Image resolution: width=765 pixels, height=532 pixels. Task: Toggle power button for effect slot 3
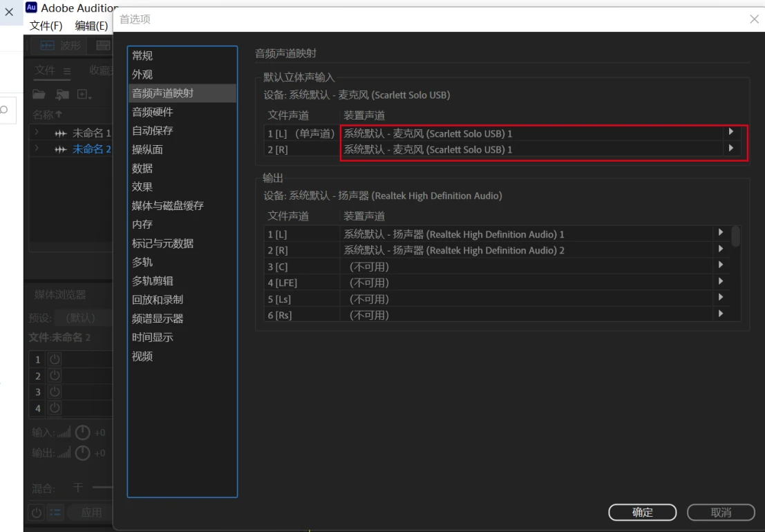[55, 392]
